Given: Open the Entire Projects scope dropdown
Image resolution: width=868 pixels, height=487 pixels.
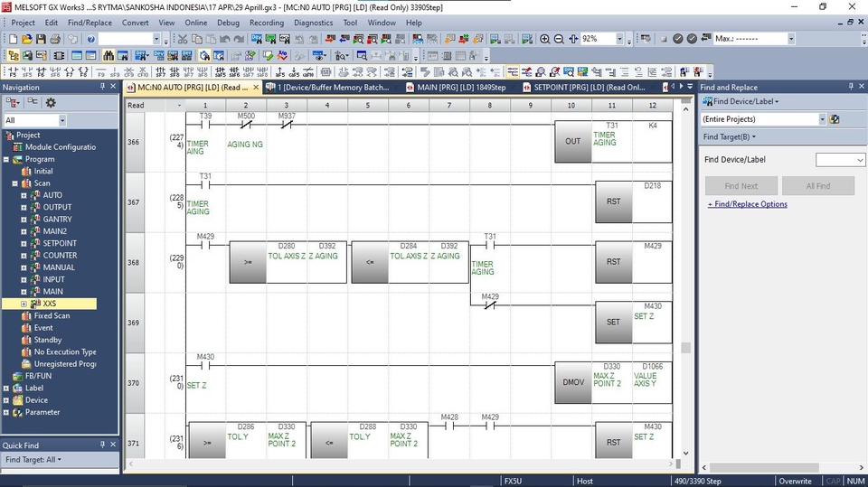Looking at the screenshot, I should pos(822,119).
